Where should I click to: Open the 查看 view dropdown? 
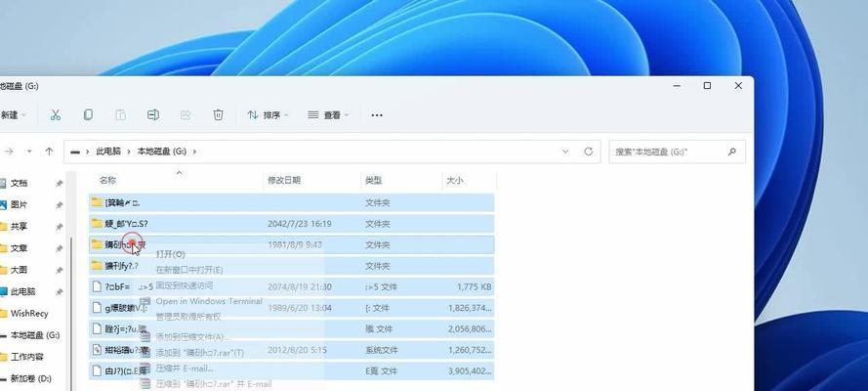[x=328, y=115]
